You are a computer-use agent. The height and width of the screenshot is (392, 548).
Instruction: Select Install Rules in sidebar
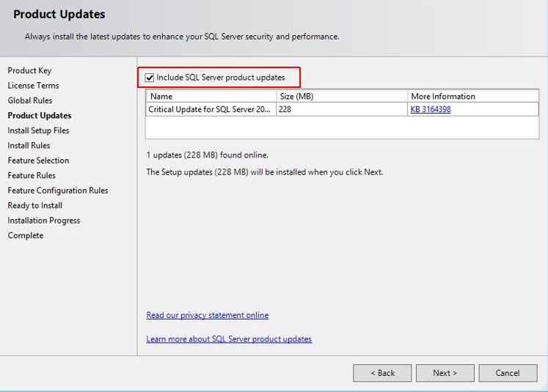pos(29,146)
